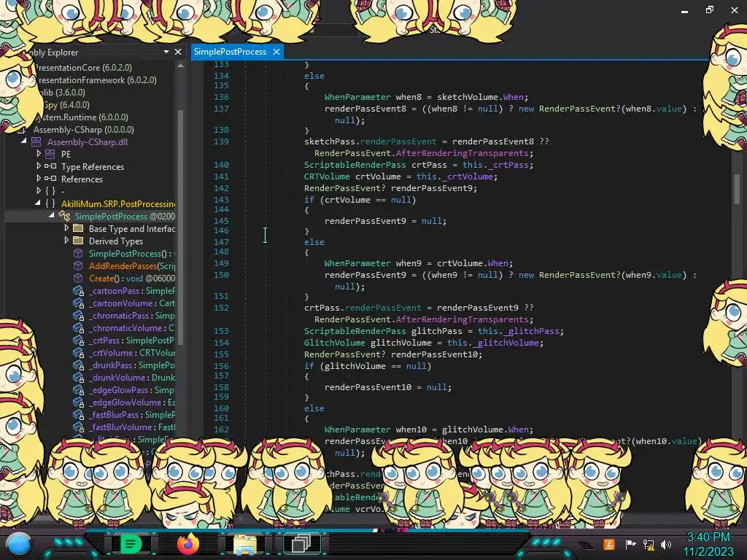Viewport: 747px width, 560px height.
Task: Follow AfterRenderingTransparents link on line 139
Action: click(x=462, y=153)
